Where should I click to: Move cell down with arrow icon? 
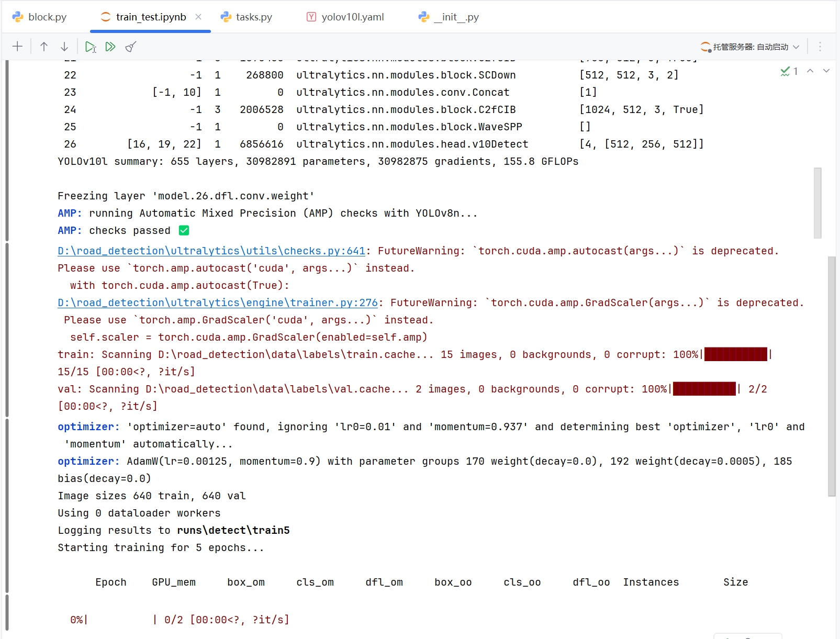point(64,47)
